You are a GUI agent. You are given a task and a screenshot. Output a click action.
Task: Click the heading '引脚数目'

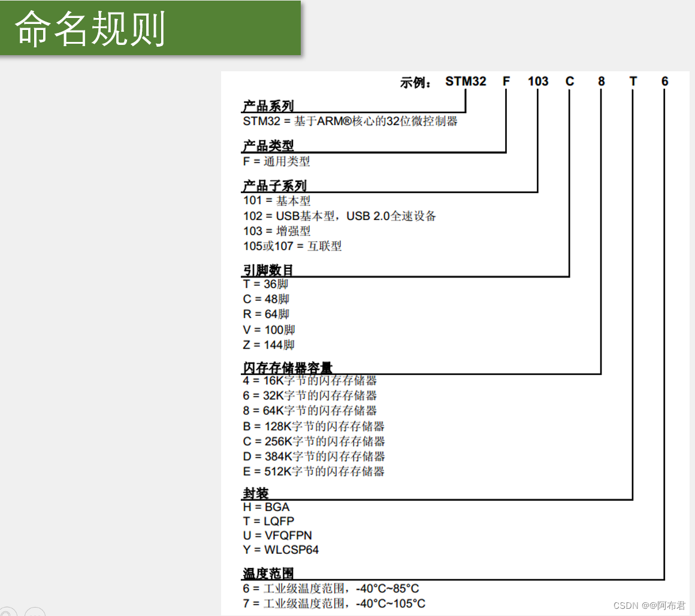(x=268, y=270)
